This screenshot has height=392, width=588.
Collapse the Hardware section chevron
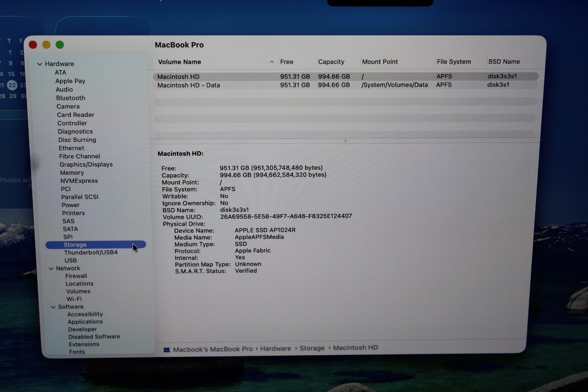pos(40,64)
